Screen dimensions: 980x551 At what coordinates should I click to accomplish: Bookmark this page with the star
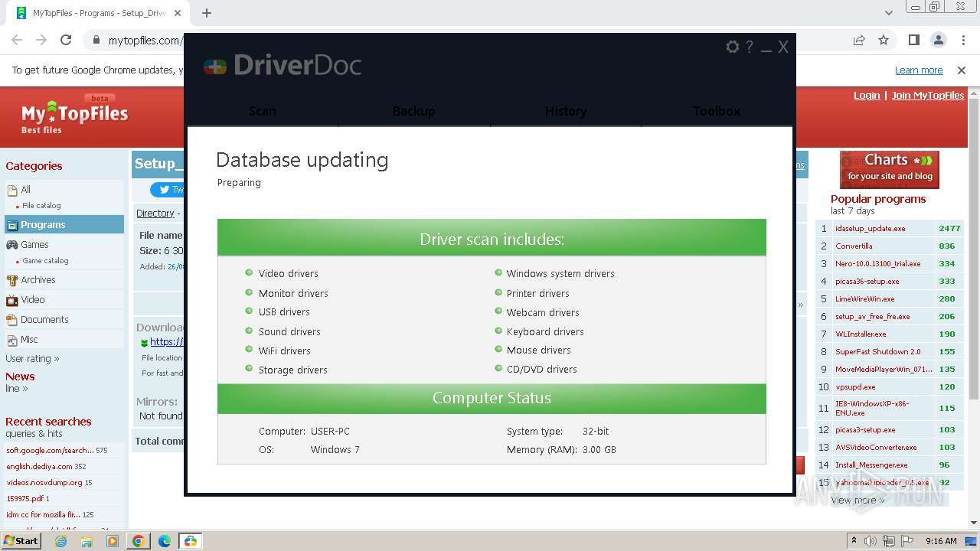click(x=884, y=40)
